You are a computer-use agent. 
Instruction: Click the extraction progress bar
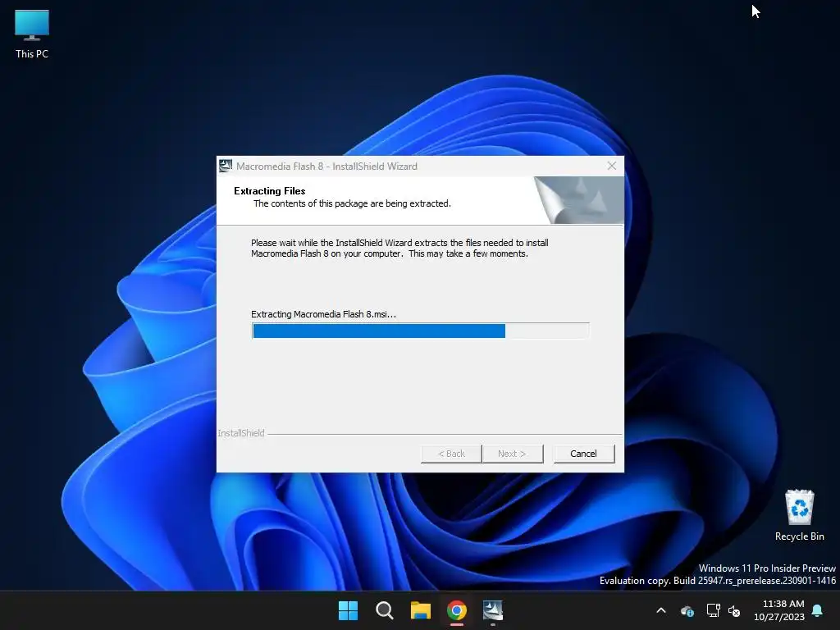point(421,331)
